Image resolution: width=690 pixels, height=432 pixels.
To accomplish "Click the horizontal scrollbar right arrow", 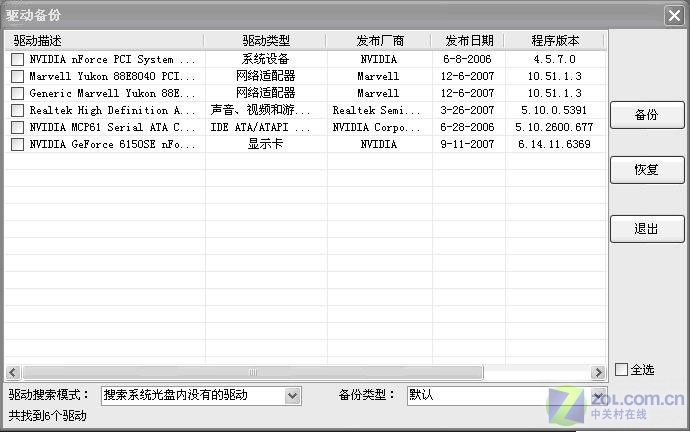I will [598, 373].
